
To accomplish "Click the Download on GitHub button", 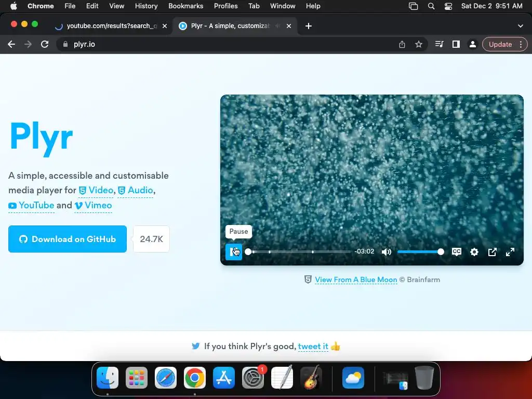I will (68, 239).
